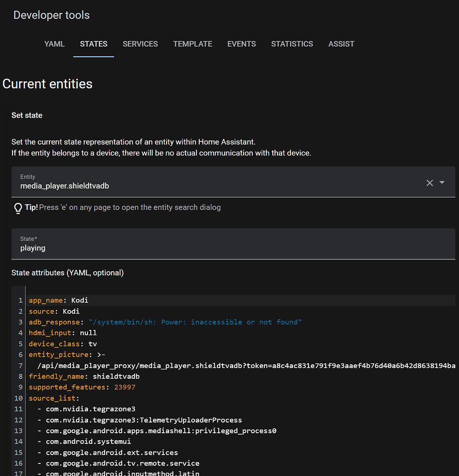459x476 pixels.
Task: Switch to the ASSIST tab
Action: pyautogui.click(x=341, y=44)
